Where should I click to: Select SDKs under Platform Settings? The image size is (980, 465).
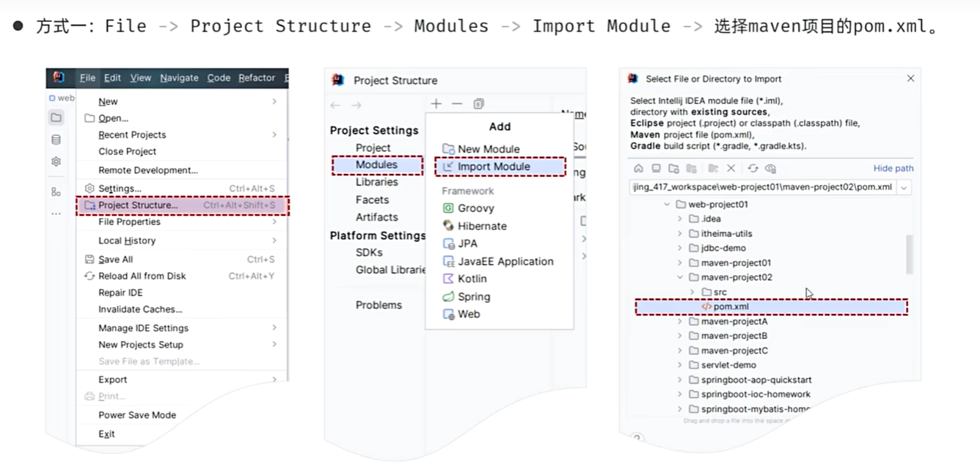coord(369,252)
